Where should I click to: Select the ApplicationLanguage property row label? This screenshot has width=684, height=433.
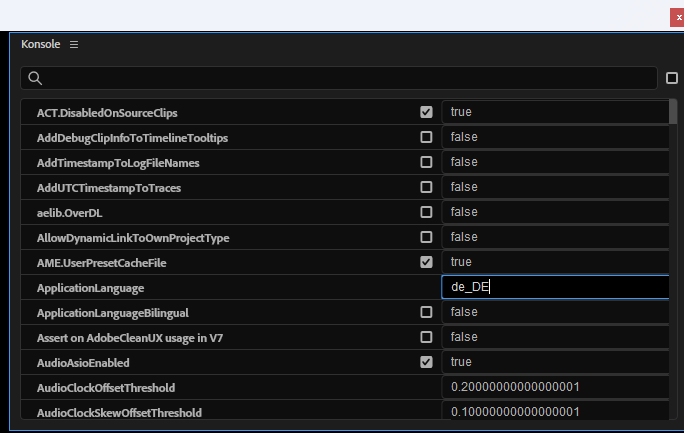(90, 288)
